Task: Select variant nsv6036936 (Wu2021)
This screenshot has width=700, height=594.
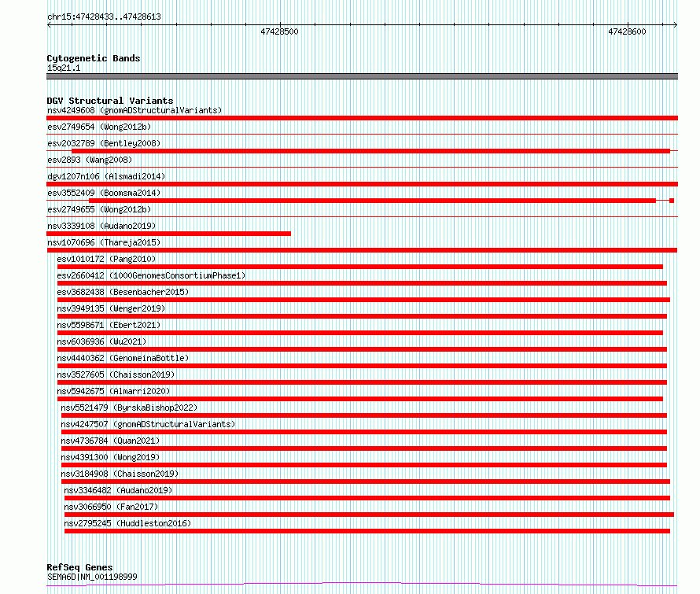Action: tap(101, 341)
